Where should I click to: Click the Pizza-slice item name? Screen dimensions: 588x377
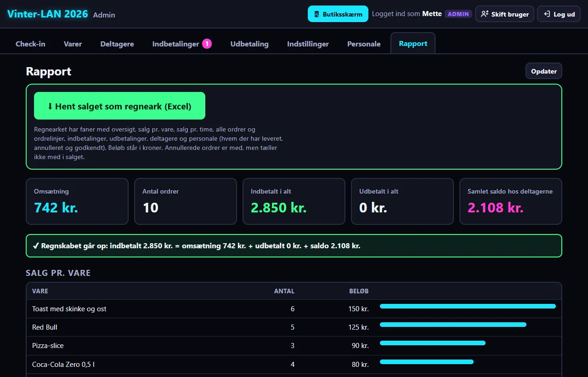[x=48, y=346]
